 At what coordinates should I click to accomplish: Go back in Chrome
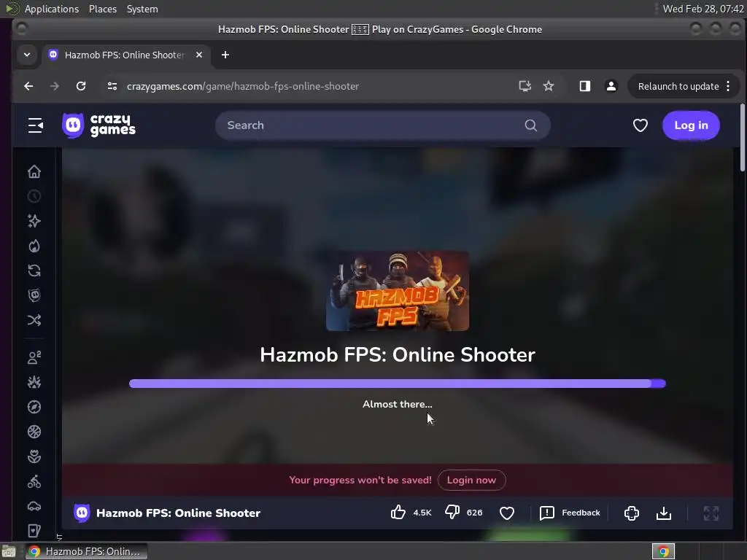point(28,86)
